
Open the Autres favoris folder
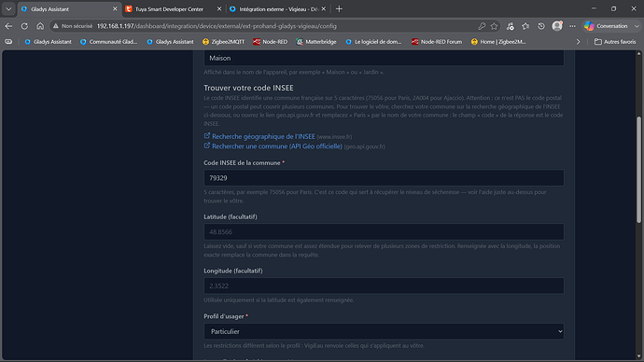(615, 41)
